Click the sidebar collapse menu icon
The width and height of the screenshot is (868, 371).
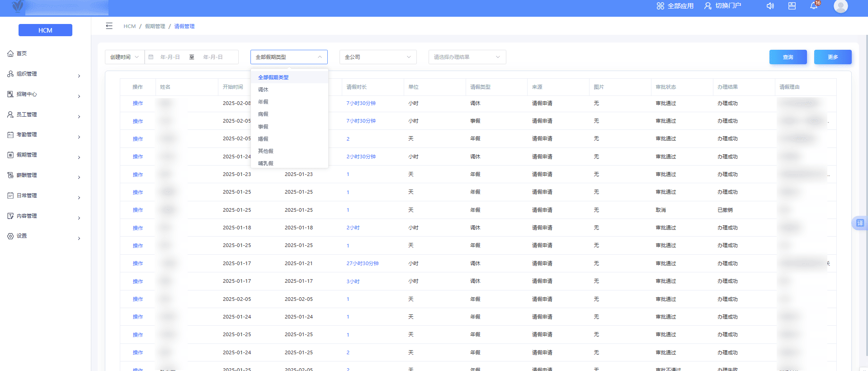[109, 26]
